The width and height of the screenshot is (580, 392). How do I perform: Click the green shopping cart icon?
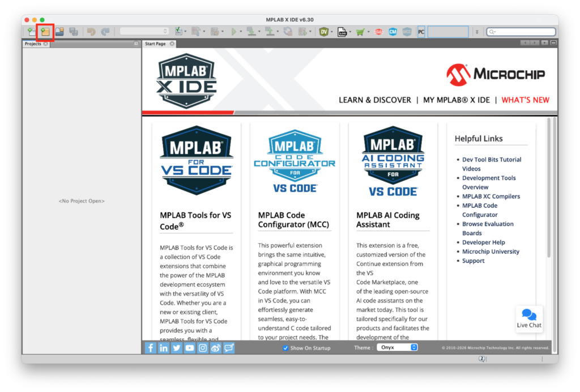[360, 32]
